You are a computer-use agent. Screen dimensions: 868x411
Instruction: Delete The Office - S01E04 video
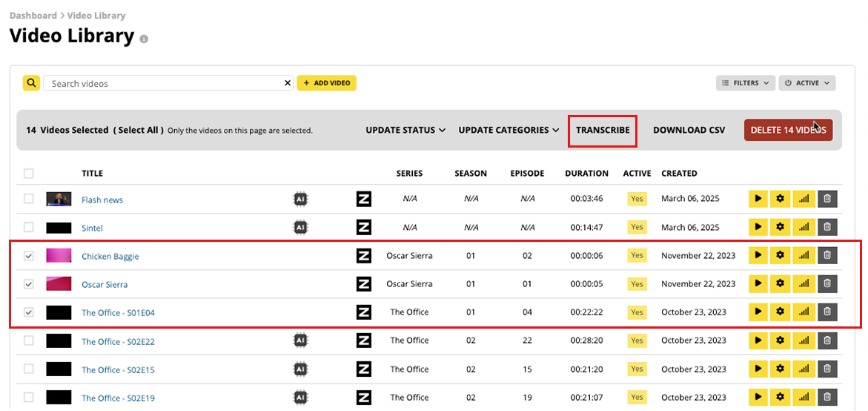[x=827, y=312]
